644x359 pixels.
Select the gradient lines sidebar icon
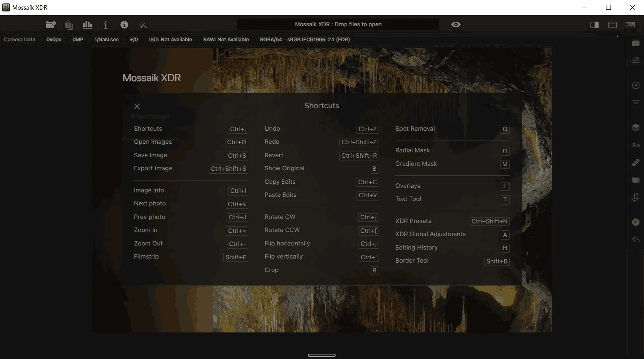[636, 102]
